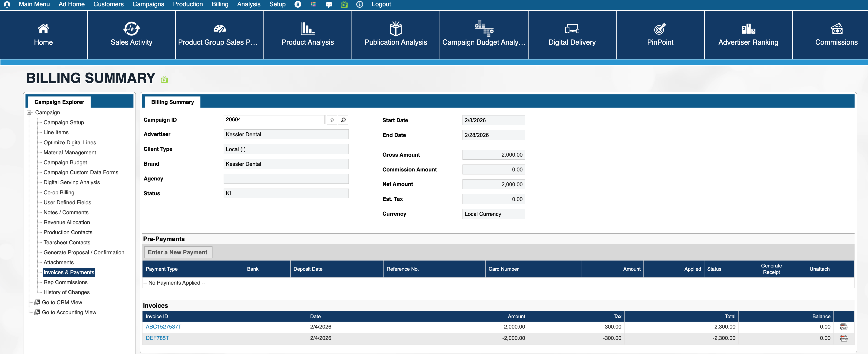Open the Sales Activity dashboard tile
Screen dimensions: 868x354
click(x=131, y=34)
